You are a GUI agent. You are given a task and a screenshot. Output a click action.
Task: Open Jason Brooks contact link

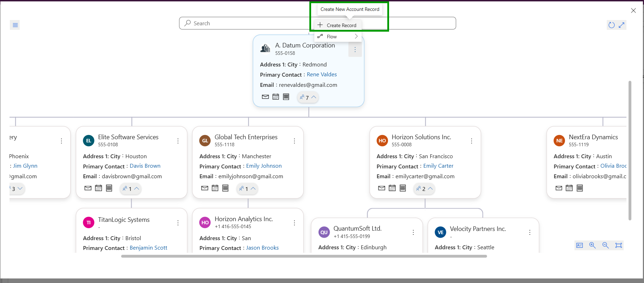pyautogui.click(x=262, y=248)
